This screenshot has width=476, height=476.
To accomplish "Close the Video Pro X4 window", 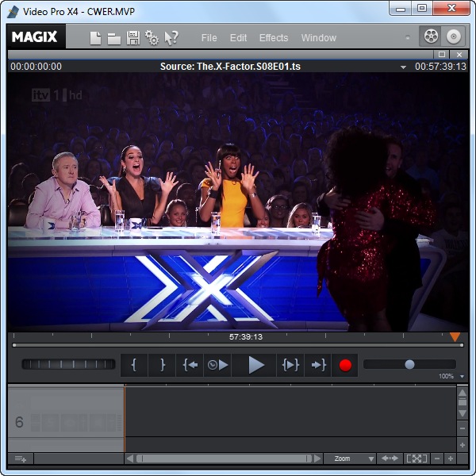I will pos(451,9).
